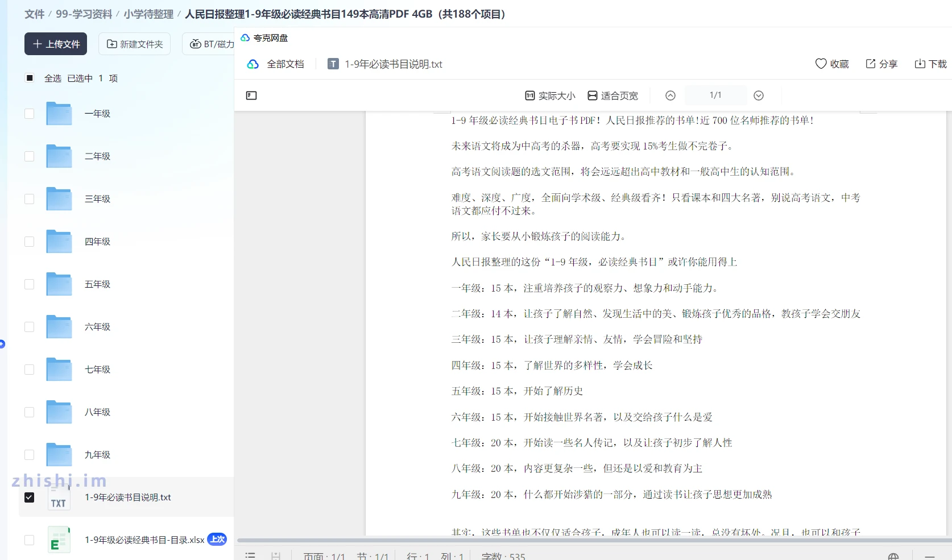Click the page number field showing 1/1
The width and height of the screenshot is (952, 560).
pos(715,96)
